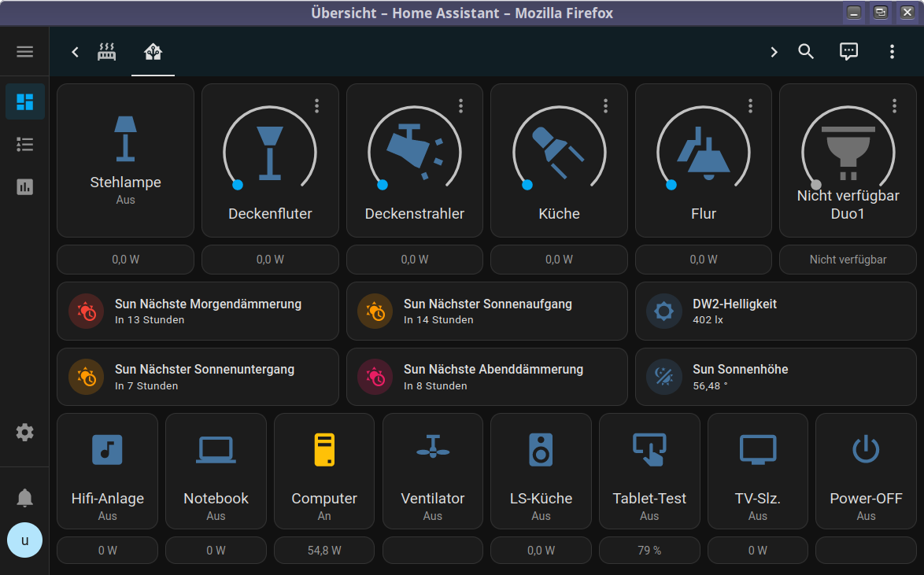Open the History chart sidebar icon
The height and width of the screenshot is (575, 924).
tap(24, 186)
